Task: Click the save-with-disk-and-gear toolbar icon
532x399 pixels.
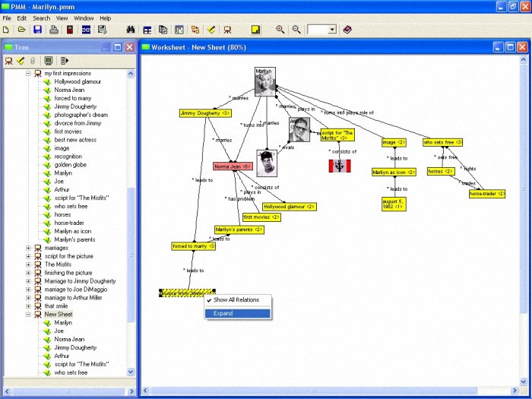Action: [102, 30]
